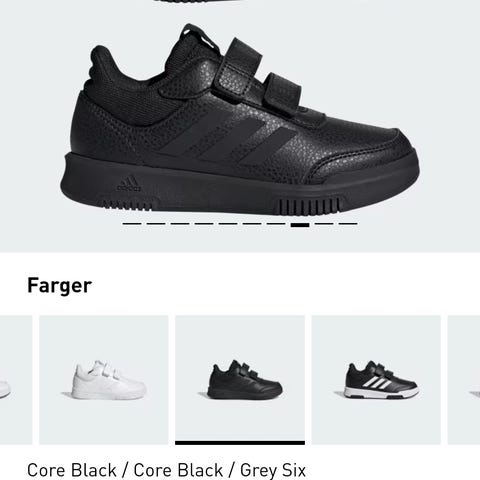Pick the black shoe with white stripes
480x480 pixels.
tap(376, 380)
